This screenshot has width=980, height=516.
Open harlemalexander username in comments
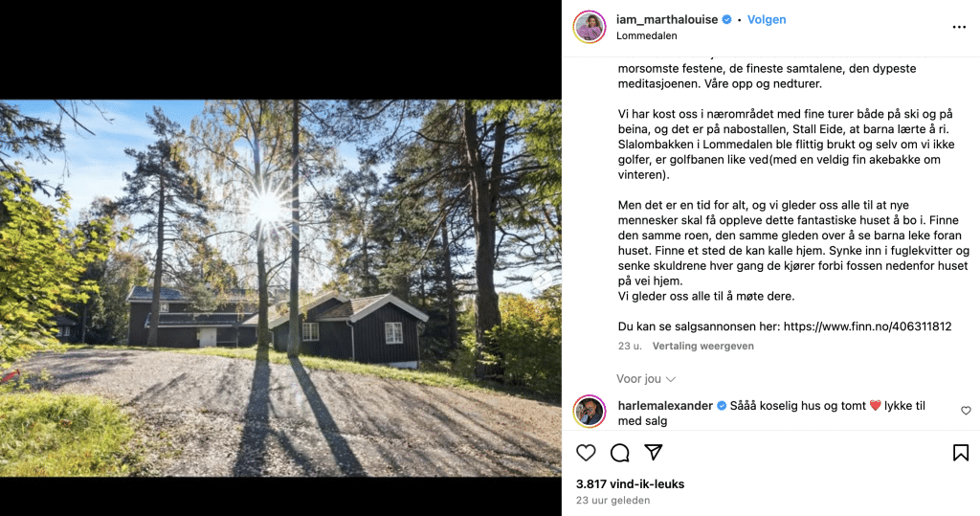[x=665, y=405]
